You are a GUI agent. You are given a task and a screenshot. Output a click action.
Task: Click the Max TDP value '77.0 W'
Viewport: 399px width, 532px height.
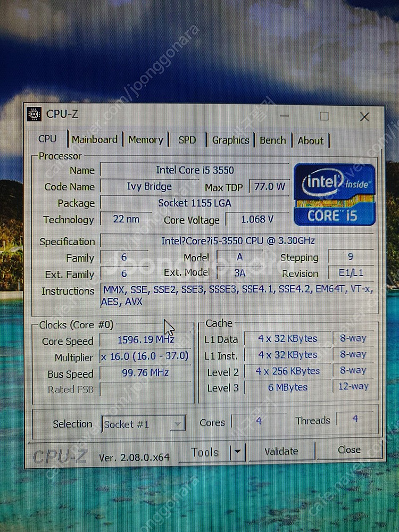click(269, 187)
